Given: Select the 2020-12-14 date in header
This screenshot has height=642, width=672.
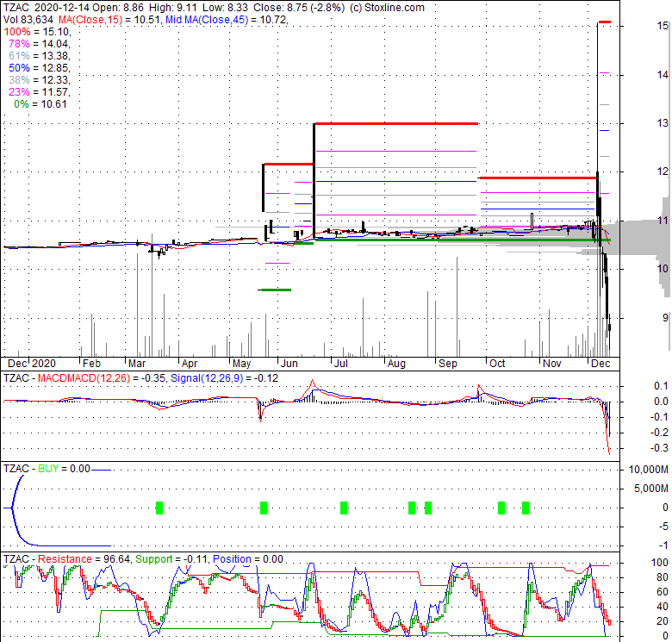Looking at the screenshot, I should click(x=62, y=7).
